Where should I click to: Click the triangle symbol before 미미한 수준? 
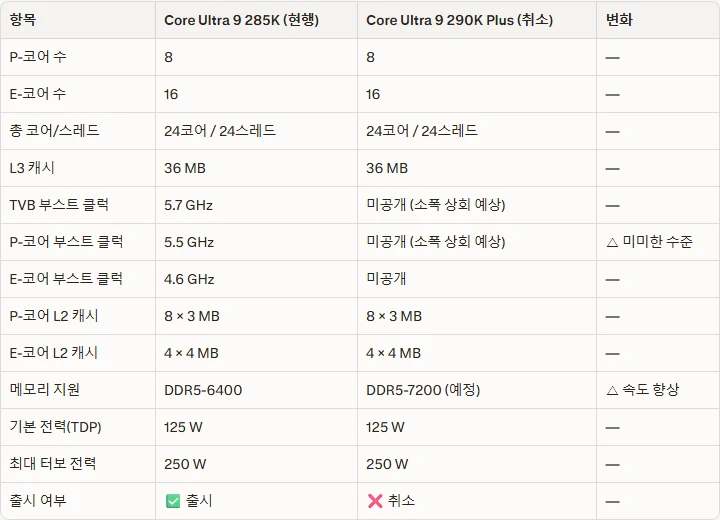tap(612, 242)
